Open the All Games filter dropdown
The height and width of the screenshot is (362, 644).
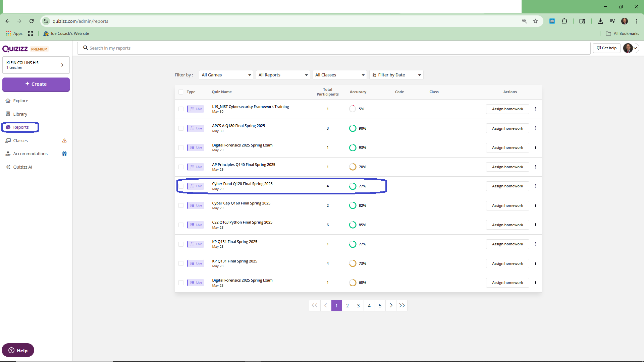(x=226, y=75)
